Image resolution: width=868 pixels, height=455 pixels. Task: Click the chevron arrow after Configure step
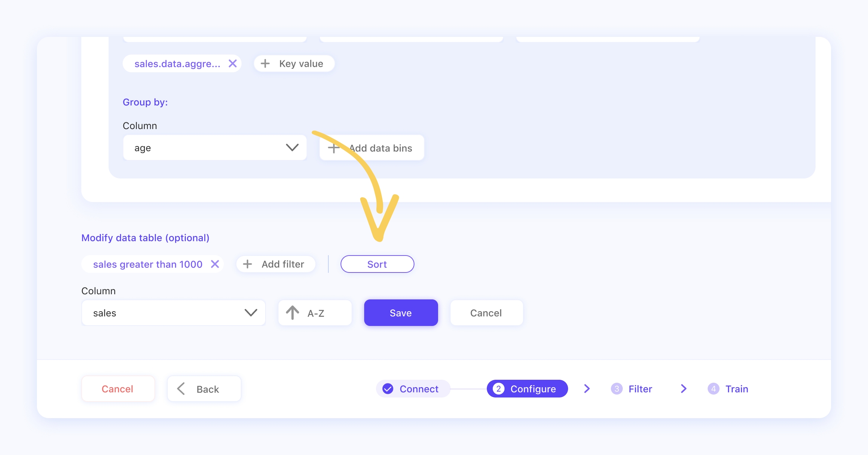(x=587, y=389)
